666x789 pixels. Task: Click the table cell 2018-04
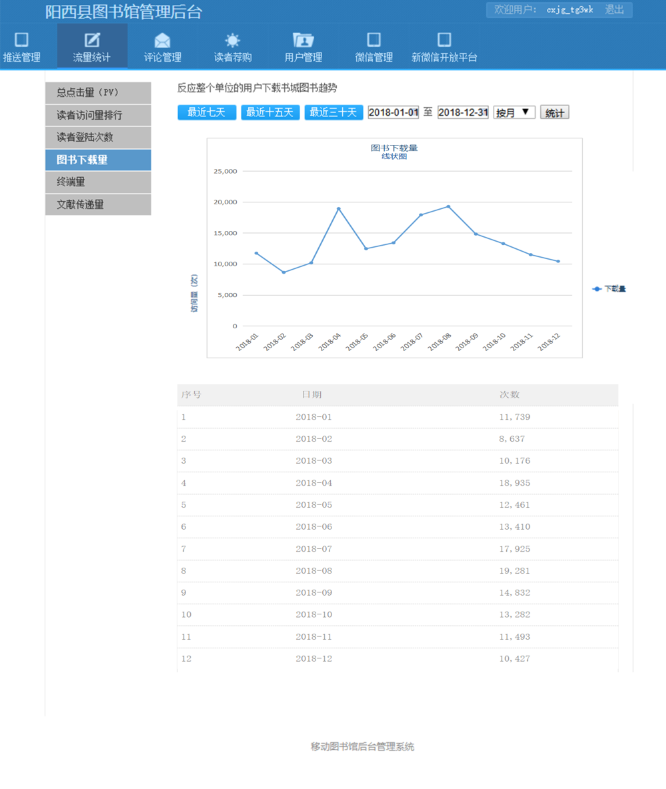pos(313,483)
